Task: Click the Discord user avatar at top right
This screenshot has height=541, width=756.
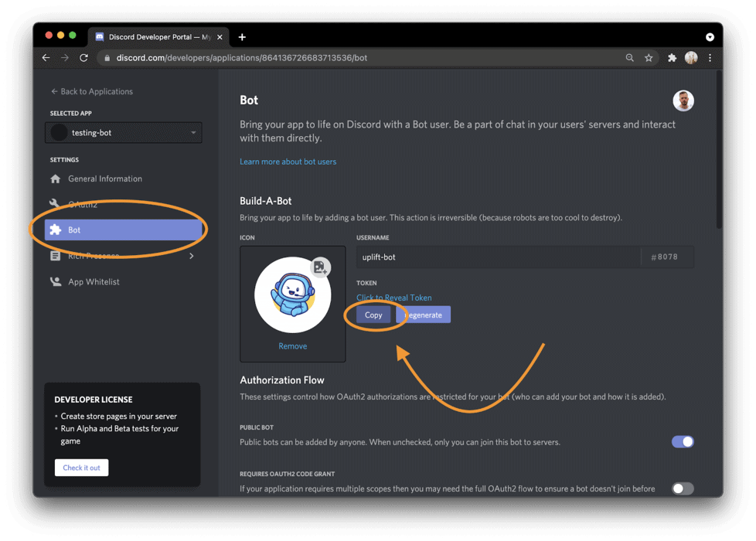Action: tap(683, 100)
